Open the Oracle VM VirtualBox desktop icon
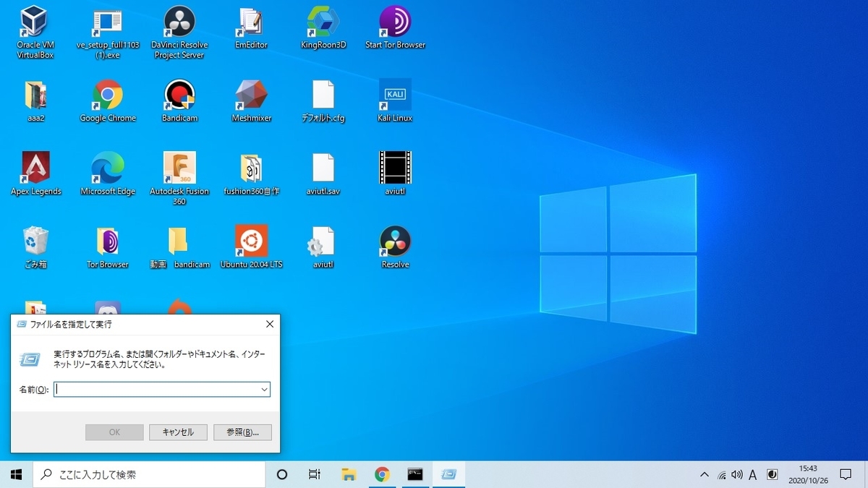The width and height of the screenshot is (868, 488). click(x=35, y=33)
